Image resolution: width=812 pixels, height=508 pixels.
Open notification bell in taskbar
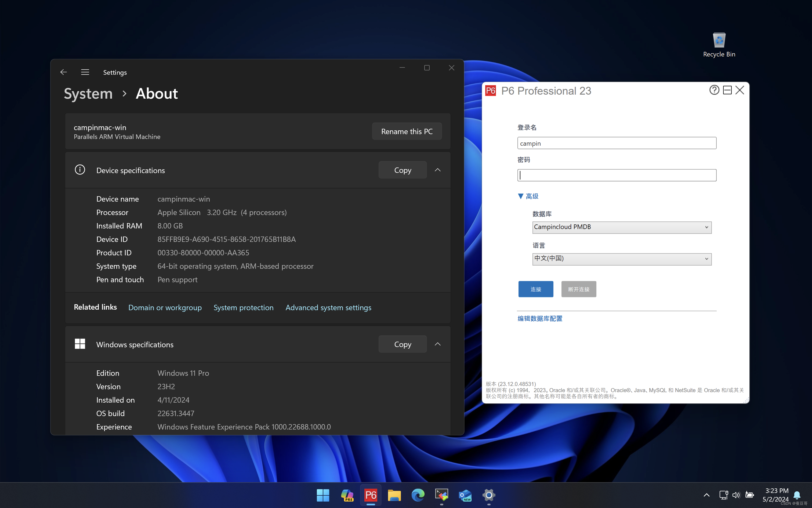pos(797,495)
